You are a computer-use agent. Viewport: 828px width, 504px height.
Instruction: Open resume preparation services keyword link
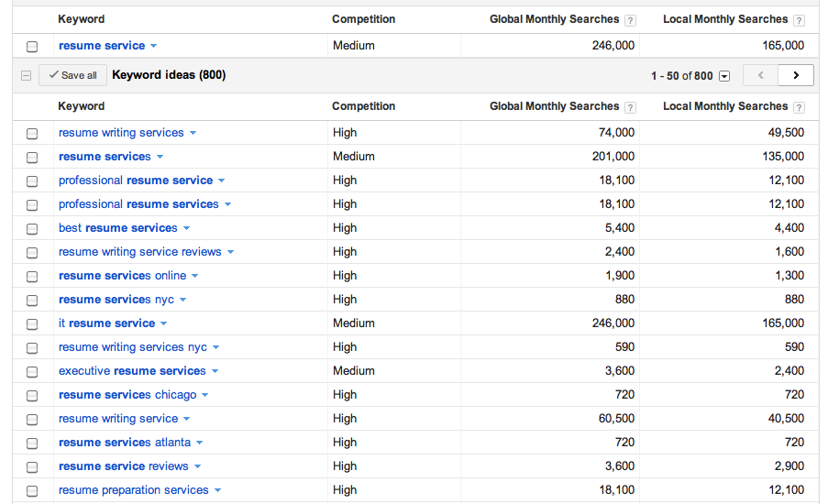133,490
